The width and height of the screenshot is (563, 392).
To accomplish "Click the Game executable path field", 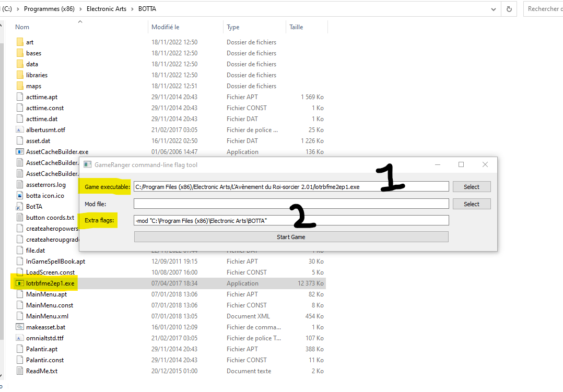I will coord(291,187).
